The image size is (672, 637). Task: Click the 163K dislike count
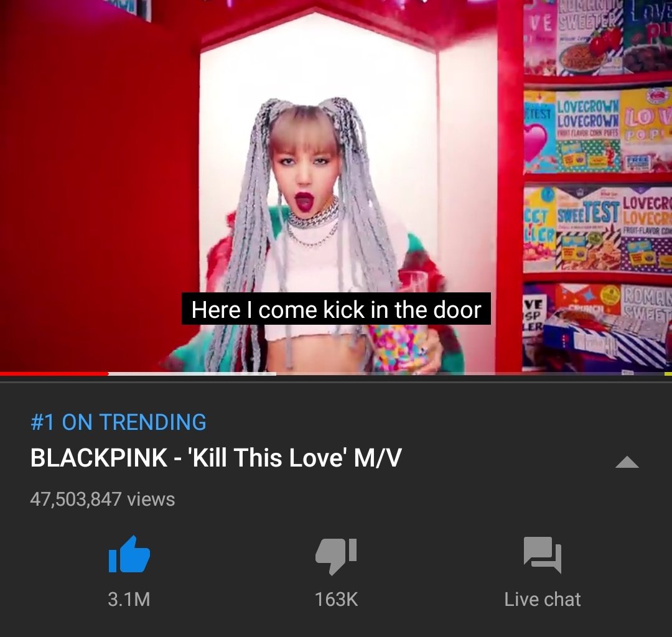pos(336,599)
